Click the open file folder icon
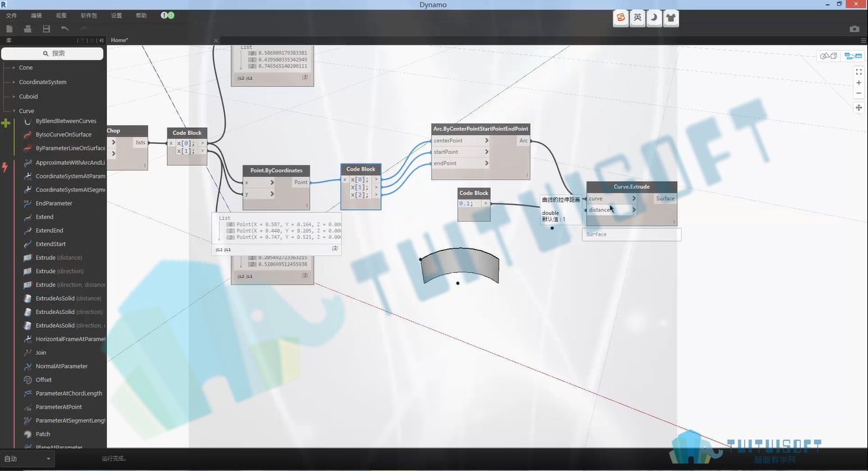 (28, 29)
